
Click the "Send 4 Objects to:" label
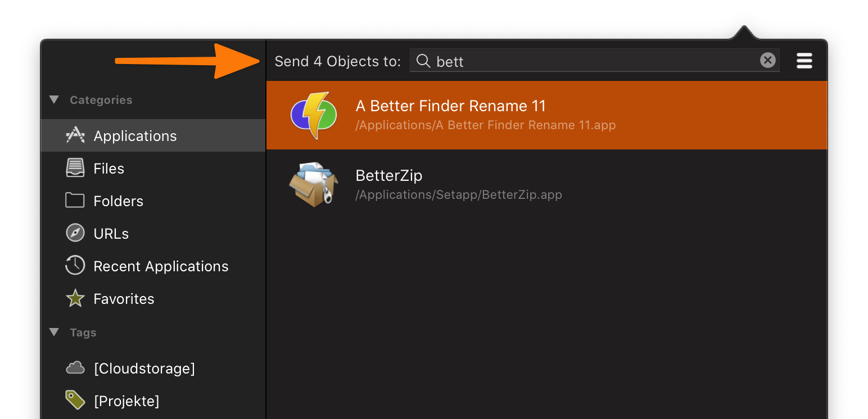[338, 61]
